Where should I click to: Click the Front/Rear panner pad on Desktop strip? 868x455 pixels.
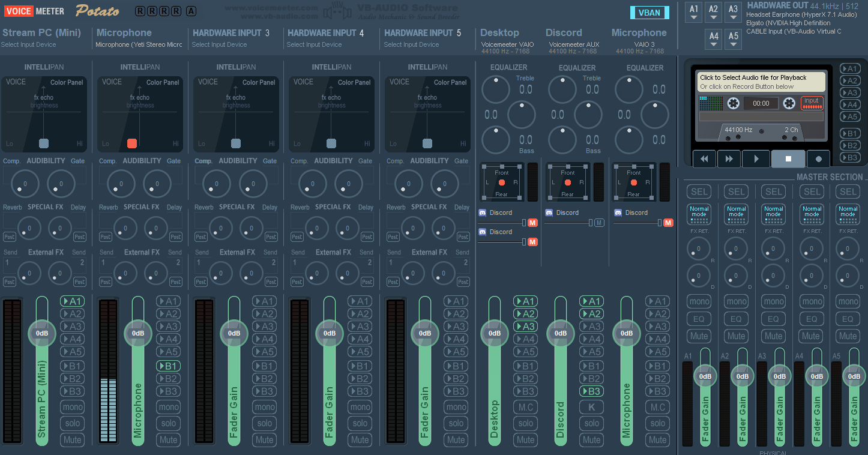pyautogui.click(x=502, y=182)
